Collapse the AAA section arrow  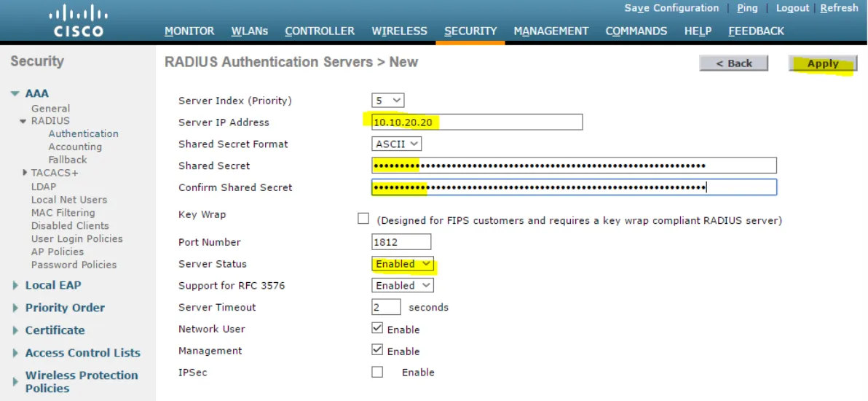[x=15, y=94]
